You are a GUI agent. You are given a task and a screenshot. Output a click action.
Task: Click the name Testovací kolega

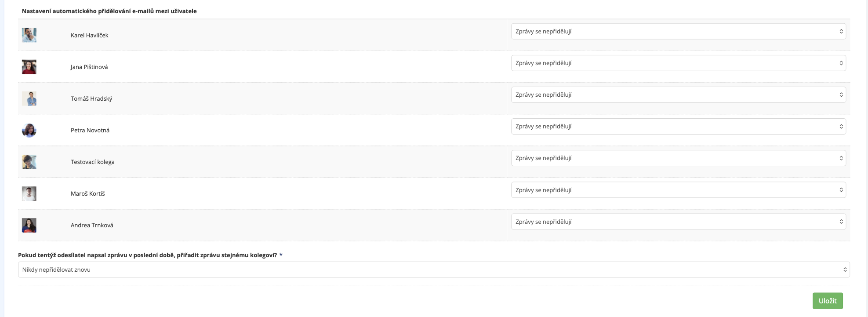93,162
